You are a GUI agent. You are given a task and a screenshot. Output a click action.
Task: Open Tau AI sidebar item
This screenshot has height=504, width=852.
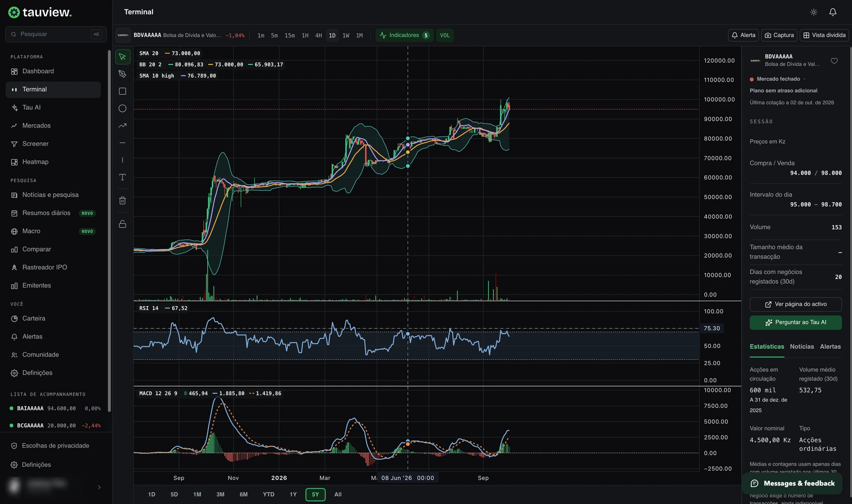click(53, 107)
